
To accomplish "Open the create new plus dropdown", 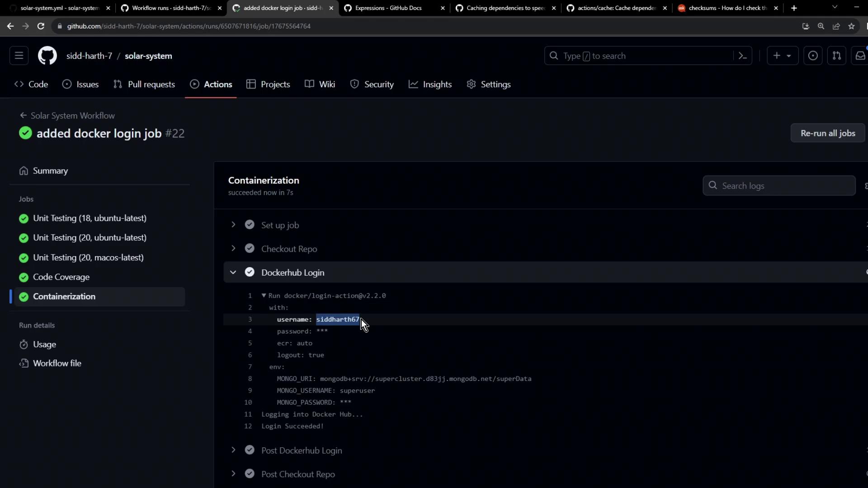I will coord(782,56).
